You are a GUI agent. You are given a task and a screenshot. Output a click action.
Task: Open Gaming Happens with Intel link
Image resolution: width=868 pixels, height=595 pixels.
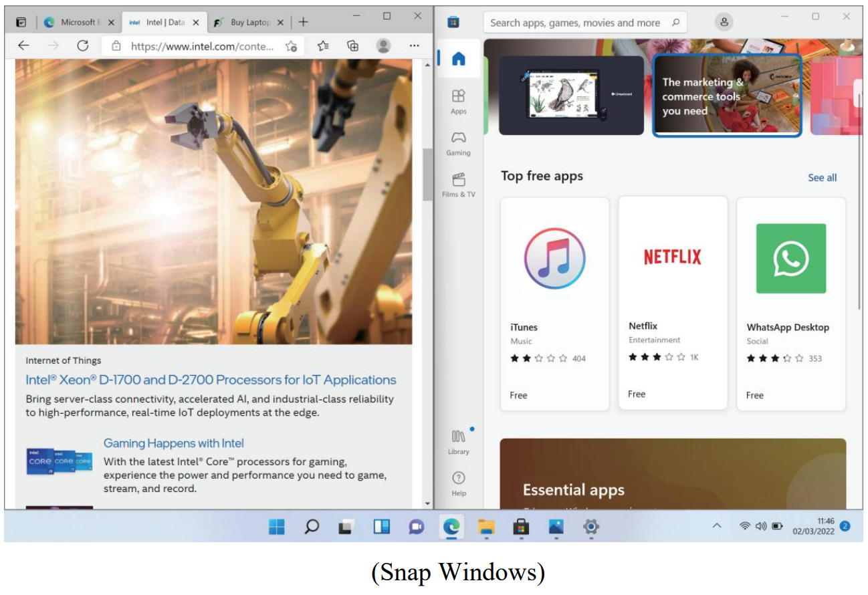[x=173, y=443]
